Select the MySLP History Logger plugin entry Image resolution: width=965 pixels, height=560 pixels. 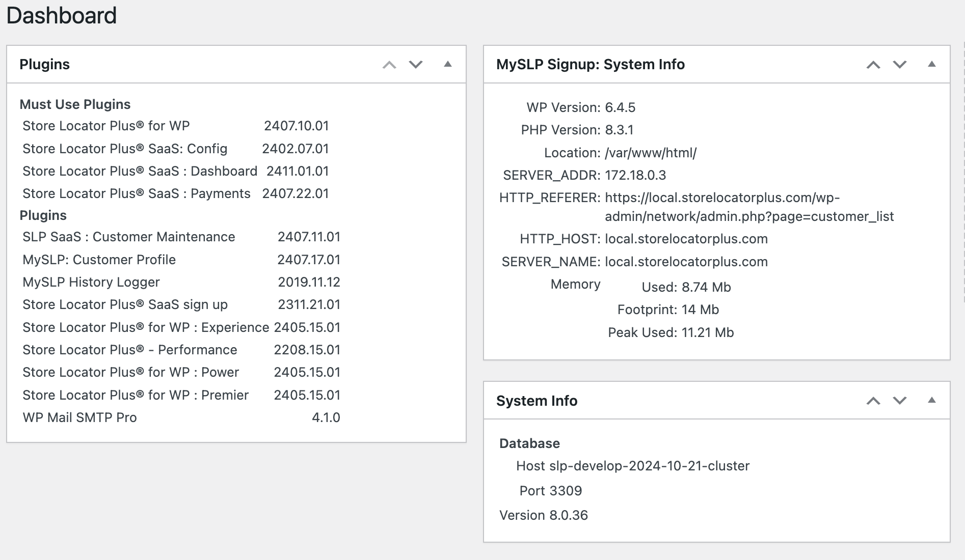tap(91, 282)
